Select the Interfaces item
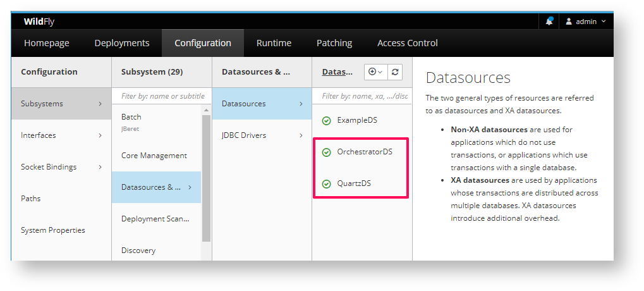The height and width of the screenshot is (291, 644). pyautogui.click(x=61, y=135)
